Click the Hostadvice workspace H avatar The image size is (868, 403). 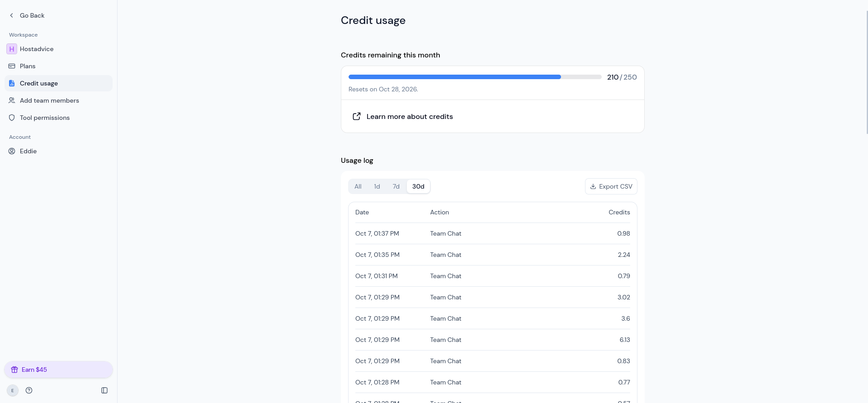coord(12,49)
